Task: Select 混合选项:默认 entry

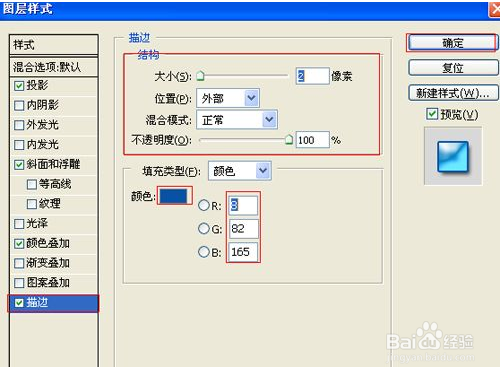Action: tap(53, 67)
